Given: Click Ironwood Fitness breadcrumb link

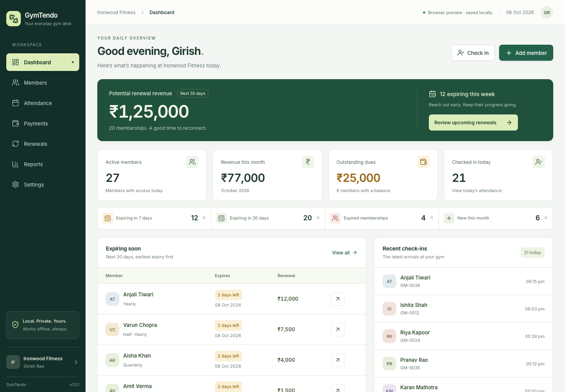Looking at the screenshot, I should 117,13.
